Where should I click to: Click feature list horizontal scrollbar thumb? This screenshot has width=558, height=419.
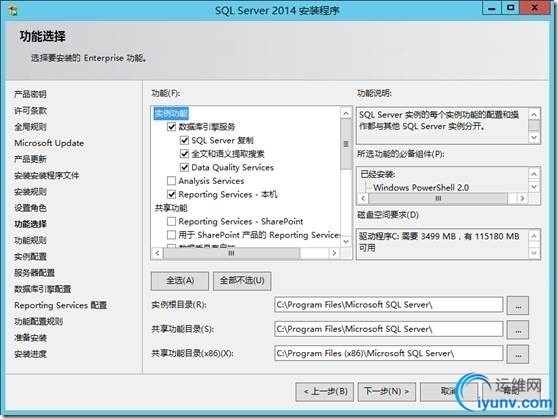(231, 253)
